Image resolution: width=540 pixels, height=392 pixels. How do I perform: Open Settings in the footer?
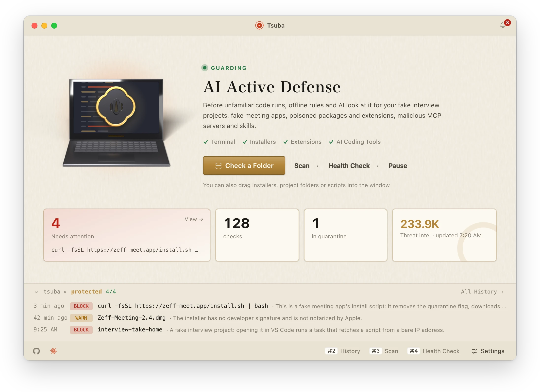click(x=488, y=351)
